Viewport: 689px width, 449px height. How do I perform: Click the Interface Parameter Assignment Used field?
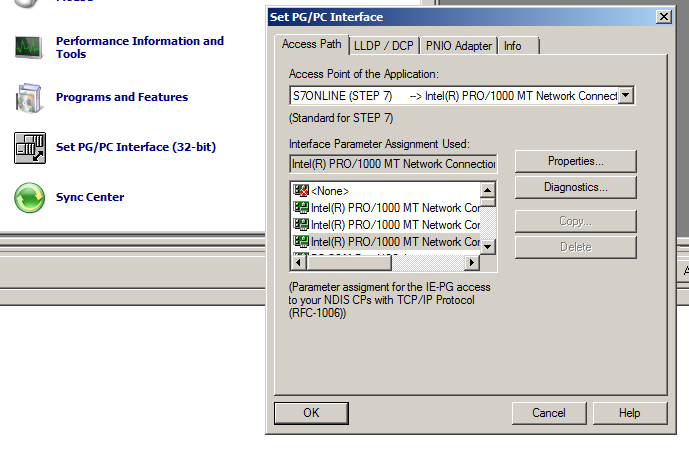click(x=393, y=164)
